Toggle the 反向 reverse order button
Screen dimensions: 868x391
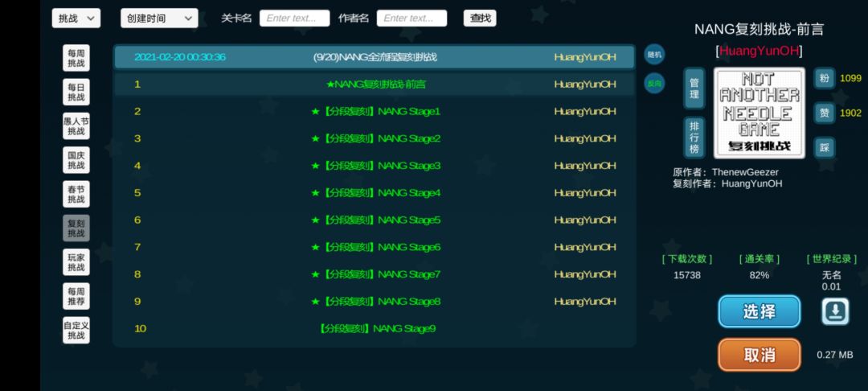(654, 84)
